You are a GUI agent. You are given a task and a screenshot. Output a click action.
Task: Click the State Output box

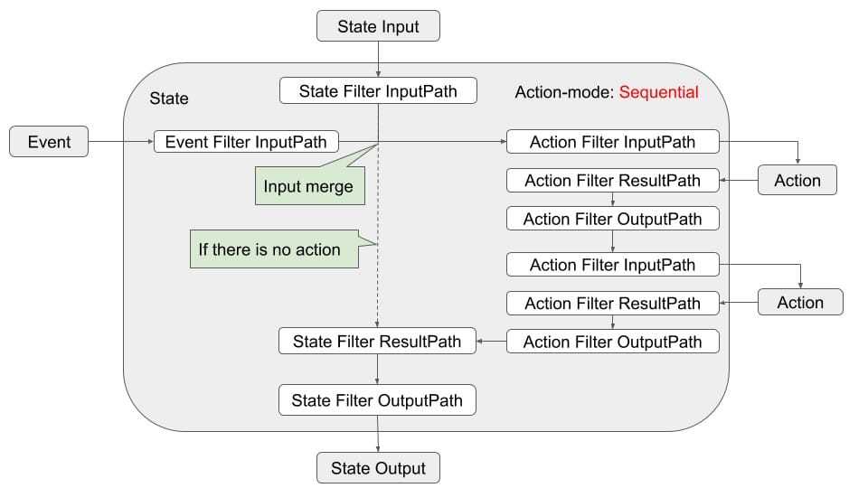[378, 468]
